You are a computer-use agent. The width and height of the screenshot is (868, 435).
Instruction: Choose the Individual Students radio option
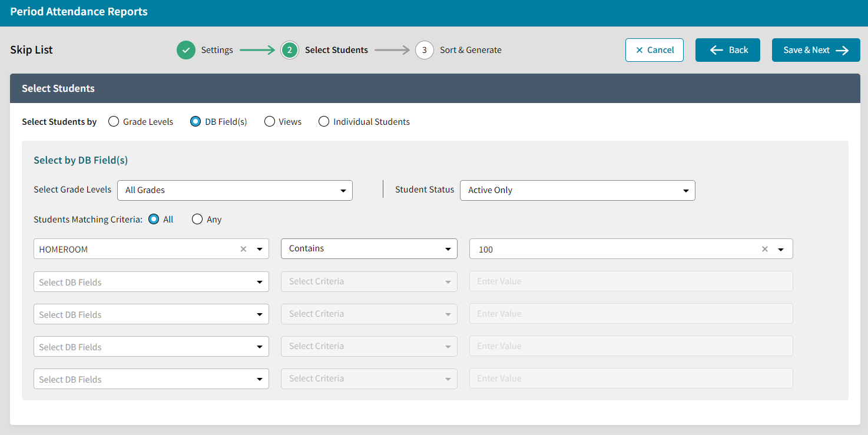coord(324,122)
